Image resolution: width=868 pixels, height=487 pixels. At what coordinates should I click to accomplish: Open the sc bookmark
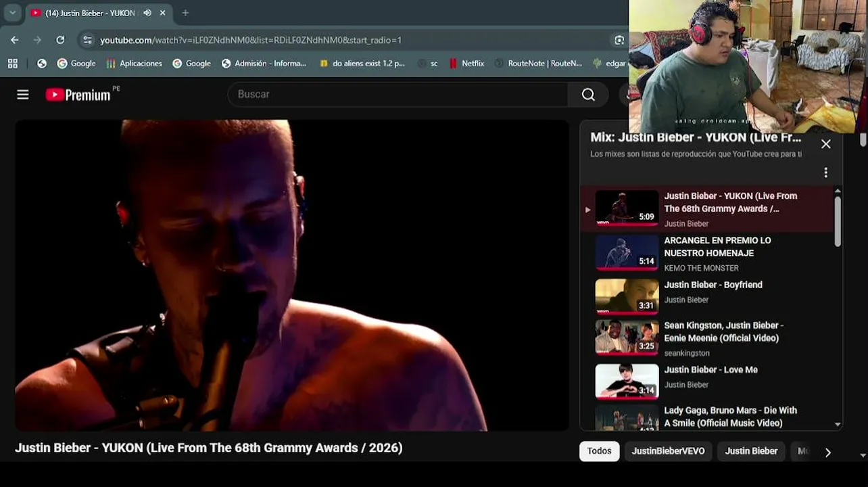click(x=428, y=63)
